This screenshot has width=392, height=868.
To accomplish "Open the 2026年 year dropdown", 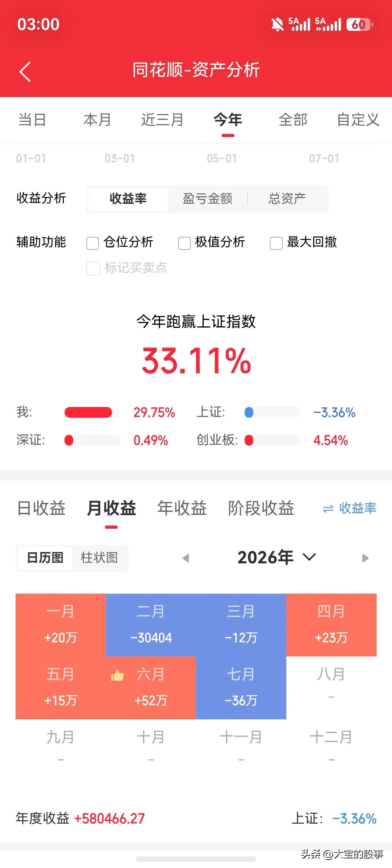I will [x=277, y=557].
